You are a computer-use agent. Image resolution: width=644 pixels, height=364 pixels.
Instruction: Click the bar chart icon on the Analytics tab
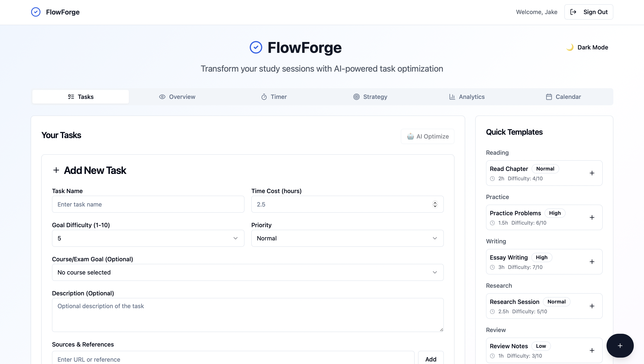(452, 97)
